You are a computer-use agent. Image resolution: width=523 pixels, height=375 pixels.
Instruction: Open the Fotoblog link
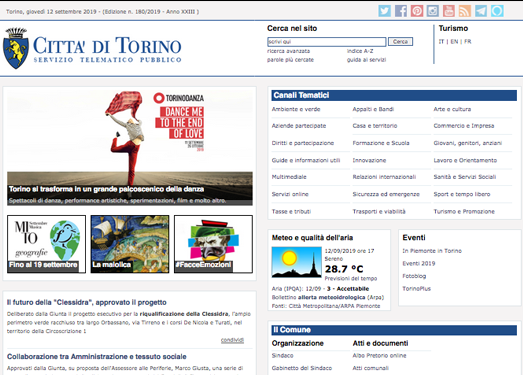tap(414, 276)
